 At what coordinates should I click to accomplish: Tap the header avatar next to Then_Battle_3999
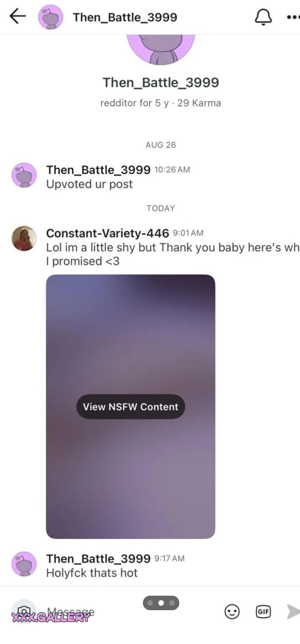(51, 17)
